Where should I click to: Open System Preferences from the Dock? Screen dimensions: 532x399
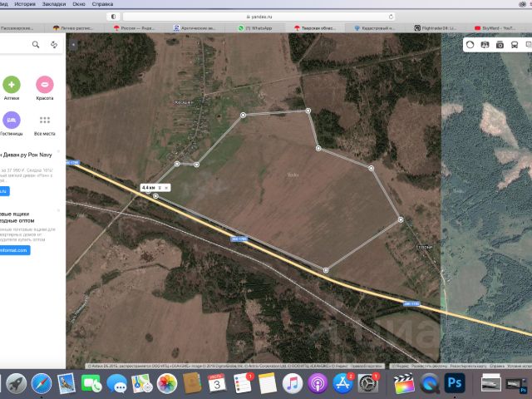pyautogui.click(x=368, y=384)
